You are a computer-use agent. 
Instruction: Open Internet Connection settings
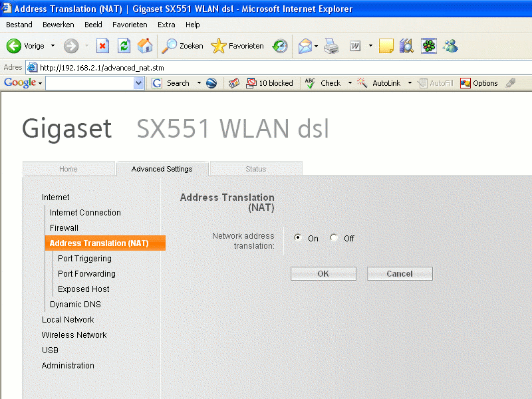(x=85, y=213)
